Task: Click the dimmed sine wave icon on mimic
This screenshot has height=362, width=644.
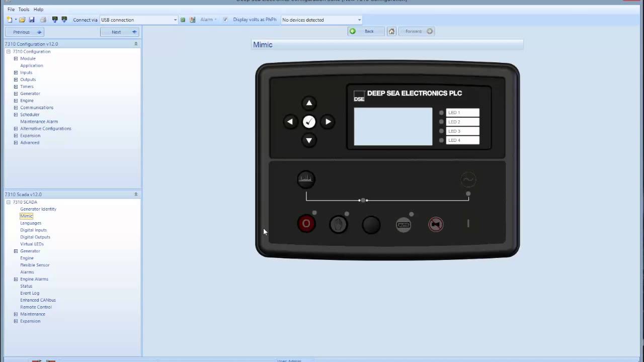Action: pyautogui.click(x=468, y=179)
